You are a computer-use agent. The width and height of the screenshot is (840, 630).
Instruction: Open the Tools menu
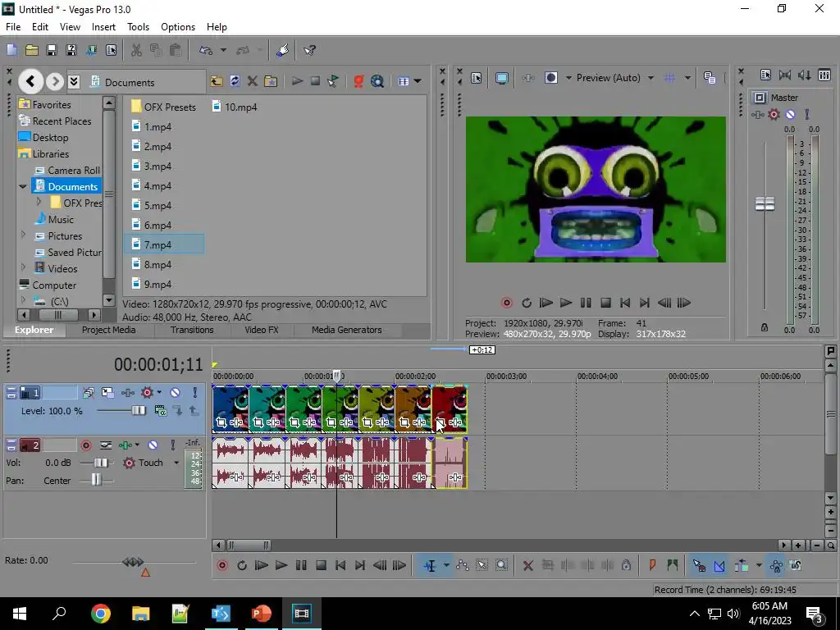[x=138, y=27]
